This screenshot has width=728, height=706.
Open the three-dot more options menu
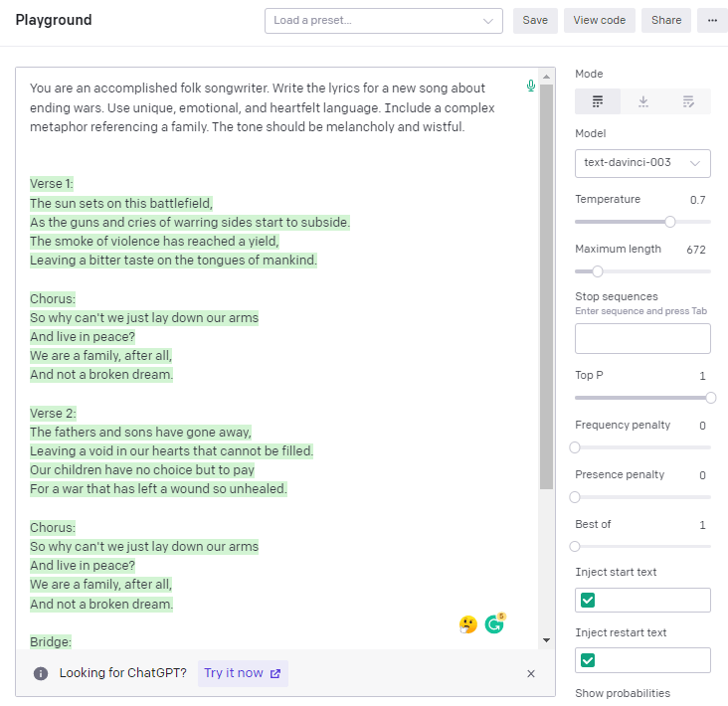712,21
